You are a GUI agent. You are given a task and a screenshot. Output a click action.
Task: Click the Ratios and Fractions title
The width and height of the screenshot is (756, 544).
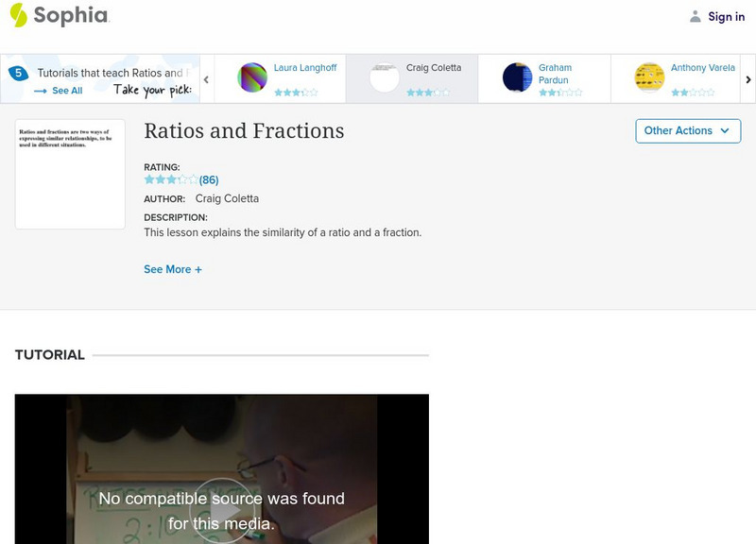pyautogui.click(x=244, y=131)
